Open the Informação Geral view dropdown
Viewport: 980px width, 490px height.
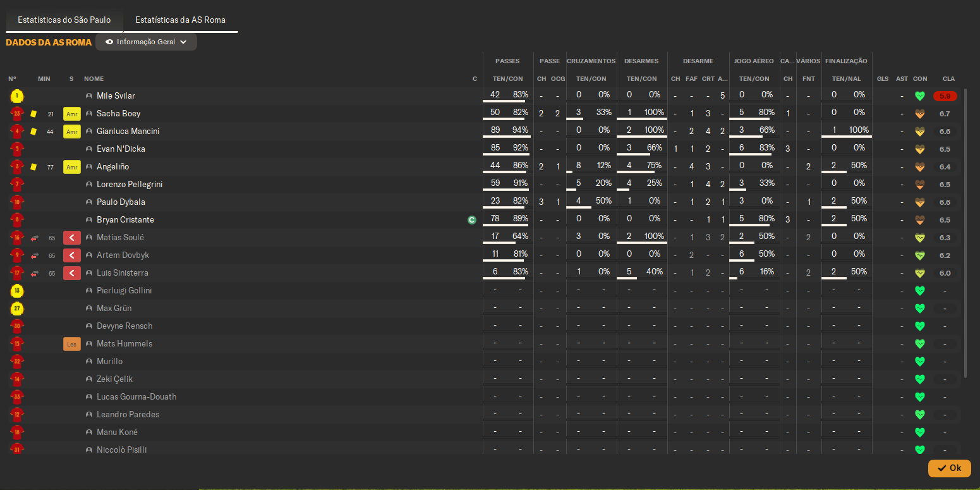(146, 42)
